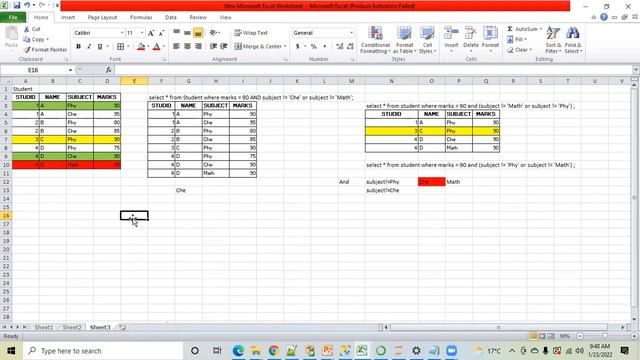Toggle Underline formatting
The width and height of the screenshot is (640, 360).
point(100,47)
